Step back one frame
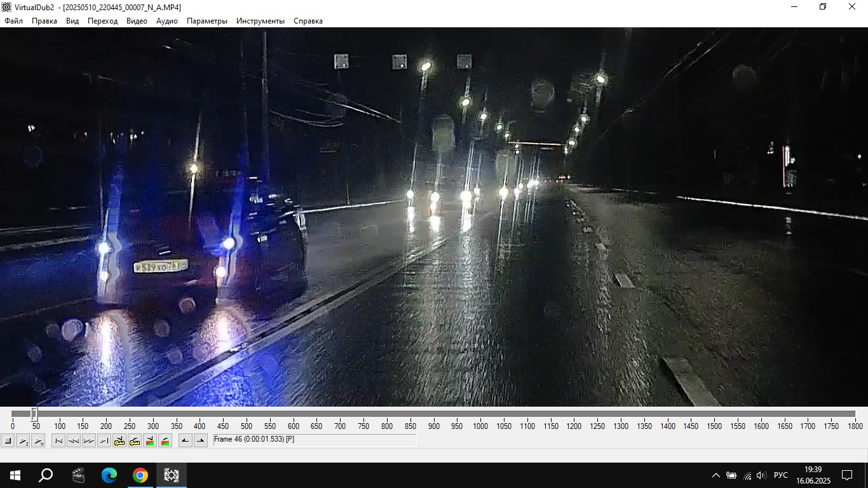 point(74,440)
